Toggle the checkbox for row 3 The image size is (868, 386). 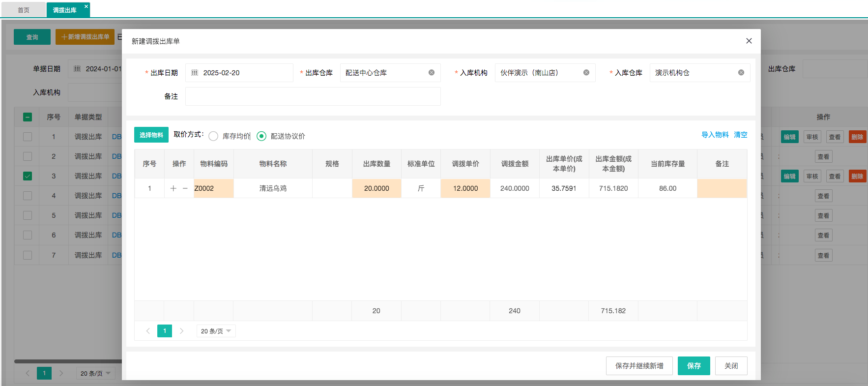(x=28, y=176)
